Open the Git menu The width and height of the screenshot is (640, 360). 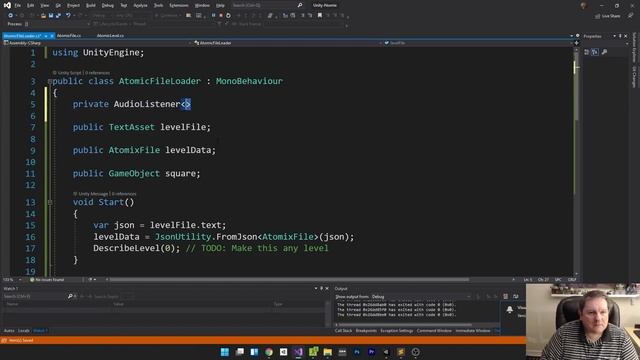(58, 5)
